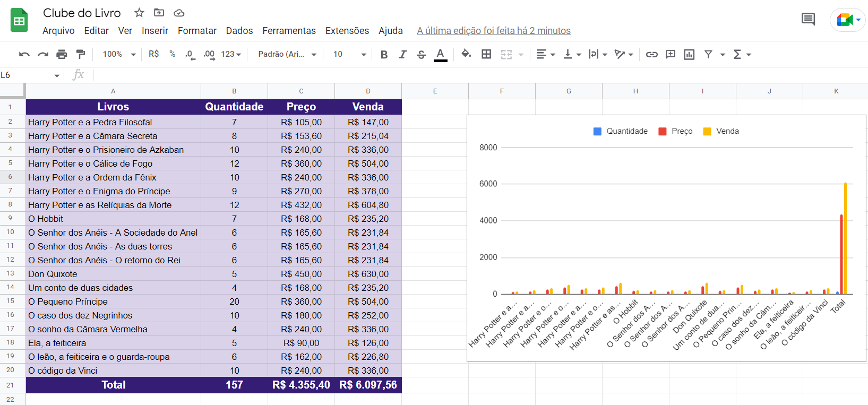Toggle bold formatting
This screenshot has width=868, height=405.
(x=384, y=54)
